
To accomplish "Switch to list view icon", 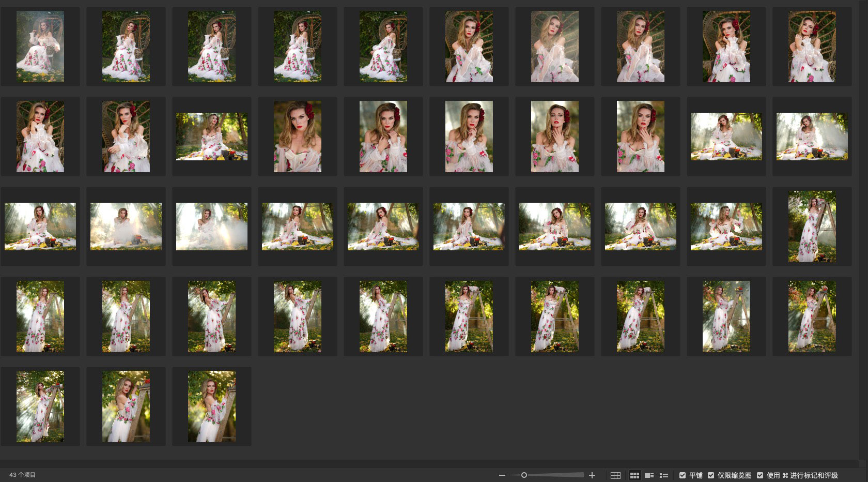I will click(x=664, y=475).
